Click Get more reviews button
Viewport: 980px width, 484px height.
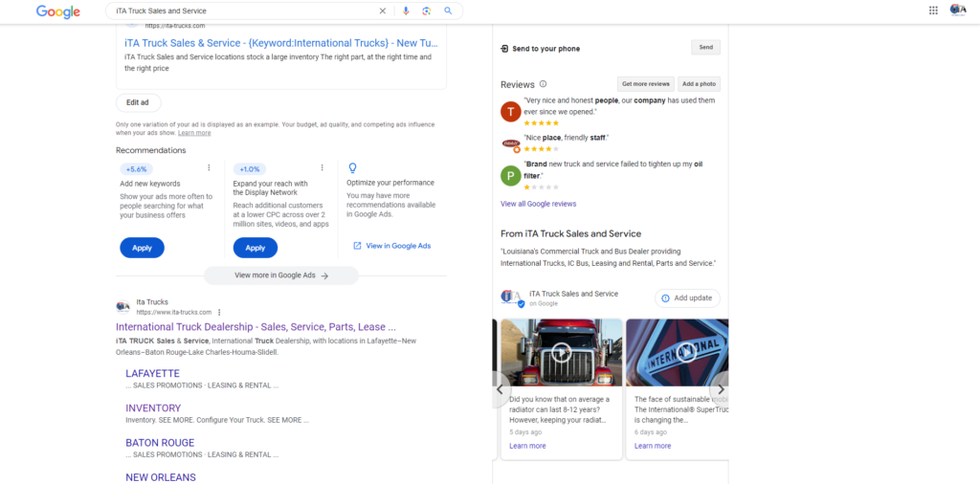(646, 83)
